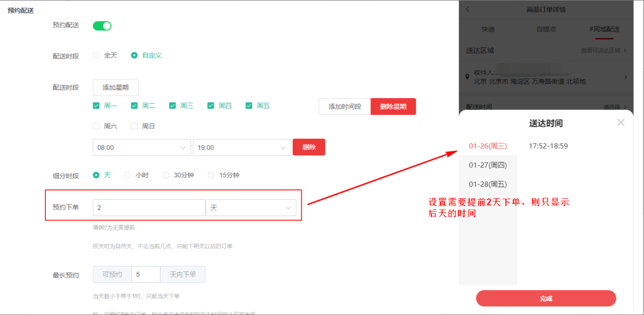644x315 pixels.
Task: Select the 全天 radio option
Action: (96, 55)
